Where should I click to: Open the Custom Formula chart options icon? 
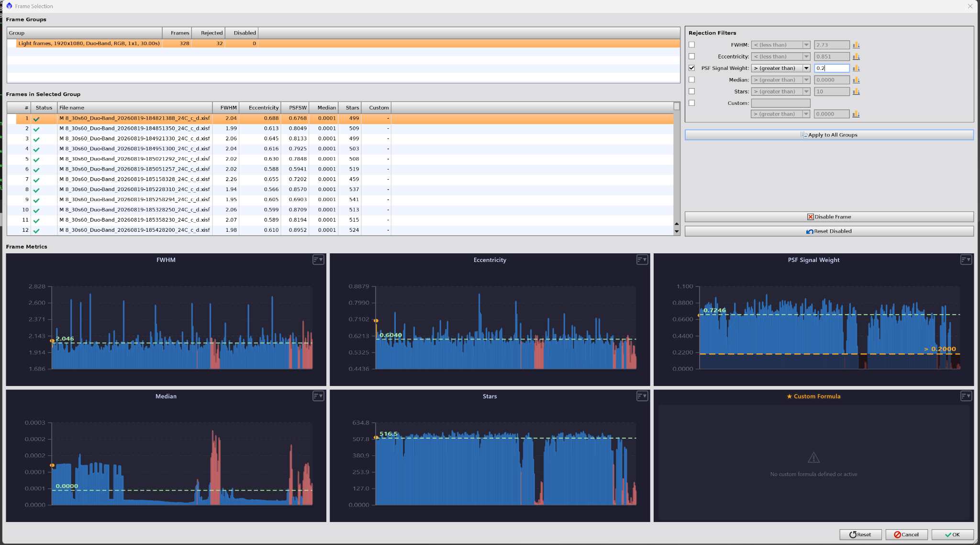[966, 396]
